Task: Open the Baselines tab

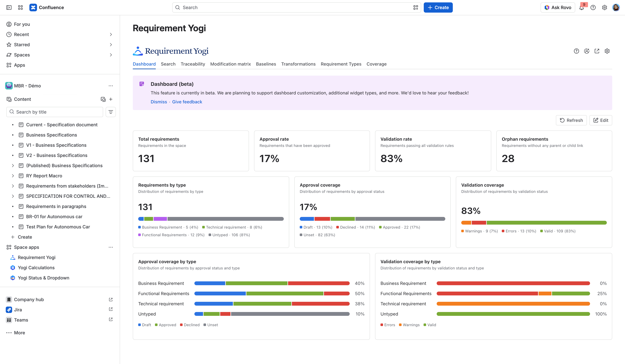Action: [266, 64]
